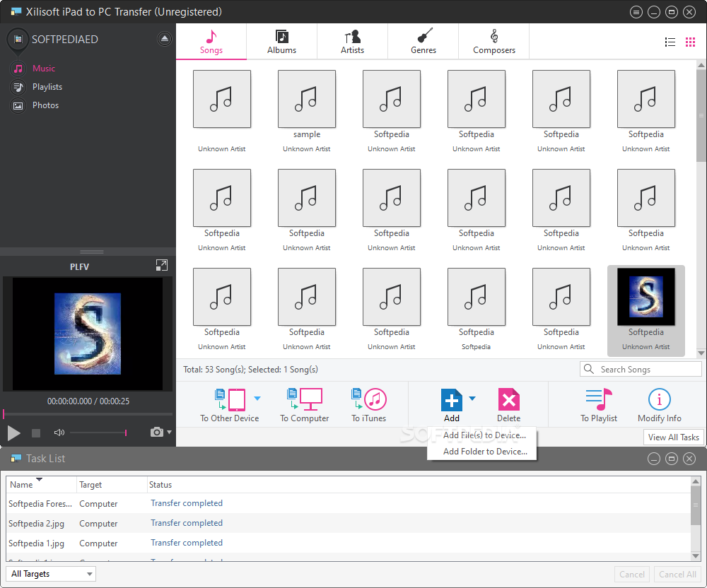Close the Task List panel
The height and width of the screenshot is (588, 707).
coord(689,459)
